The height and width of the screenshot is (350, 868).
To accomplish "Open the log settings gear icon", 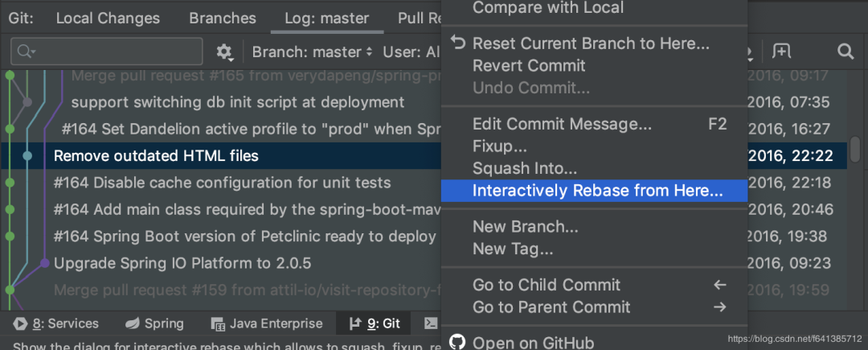I will [x=225, y=52].
